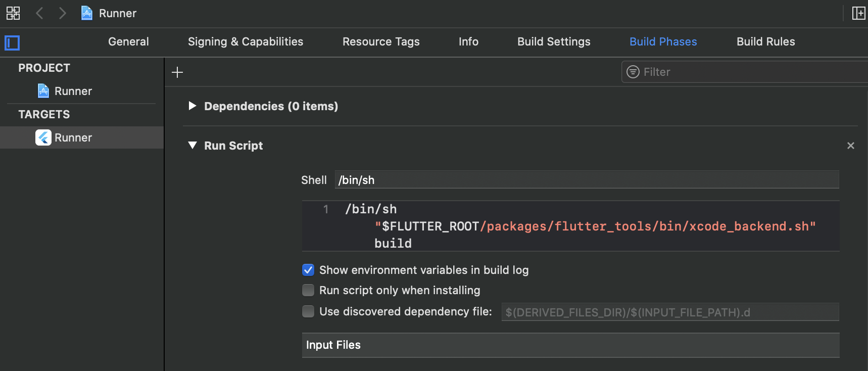Add editor pane on the right

coord(858,13)
